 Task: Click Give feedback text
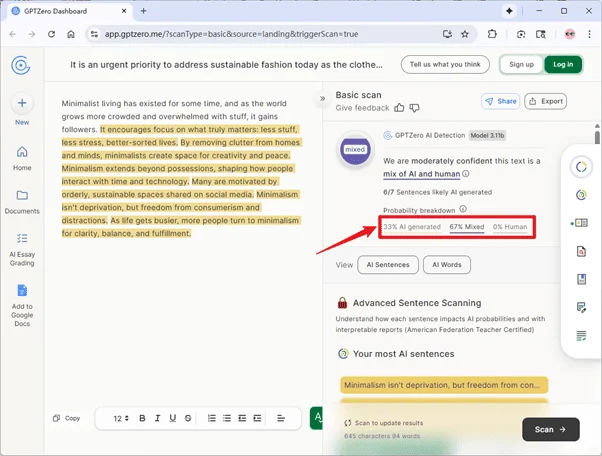[x=362, y=108]
